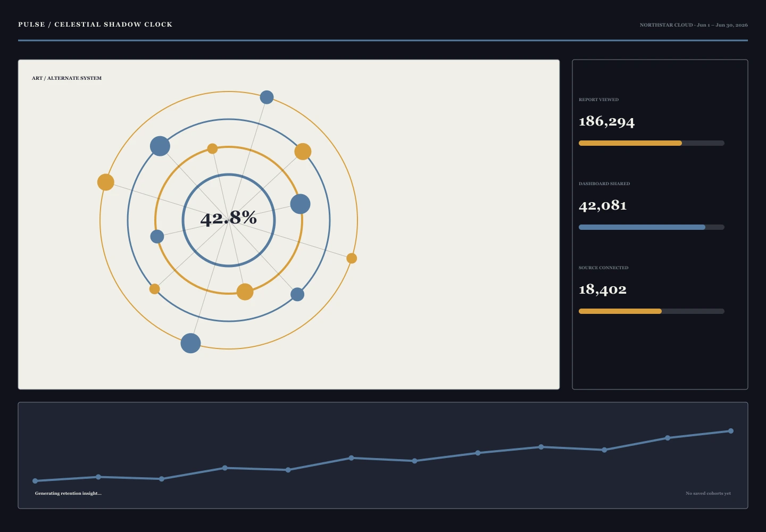Click the small gold dot above the 42.8% center
This screenshot has width=766, height=532.
tap(212, 148)
